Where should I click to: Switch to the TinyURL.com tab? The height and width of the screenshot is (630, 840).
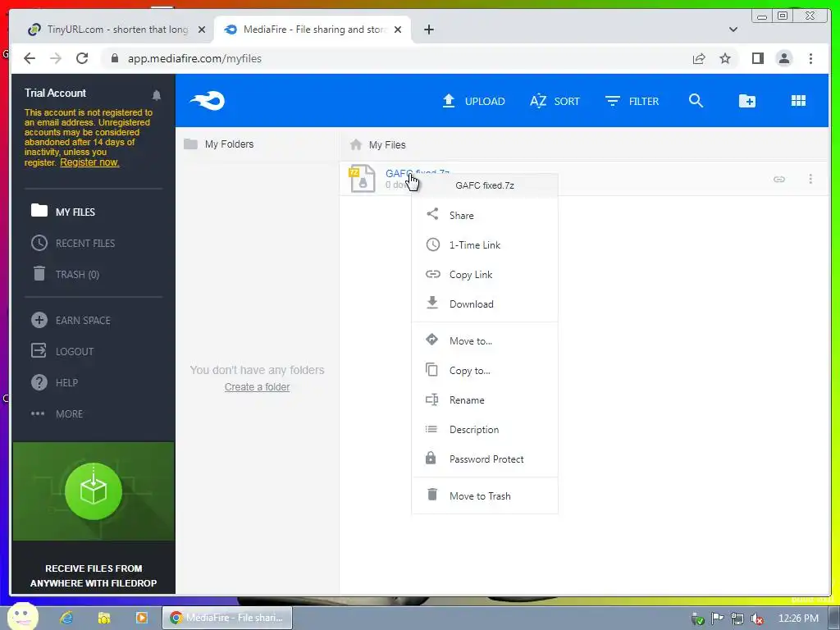point(110,30)
